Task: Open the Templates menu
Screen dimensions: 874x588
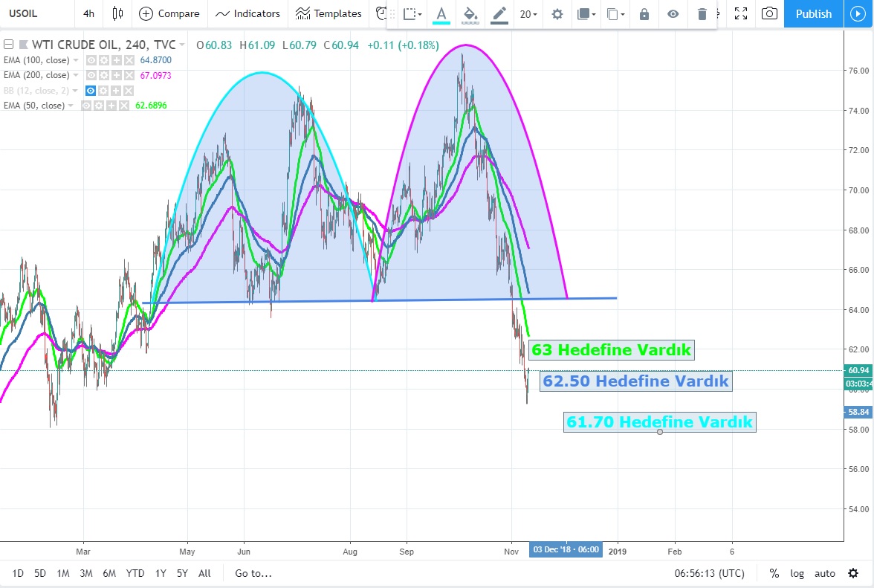Action: [328, 13]
